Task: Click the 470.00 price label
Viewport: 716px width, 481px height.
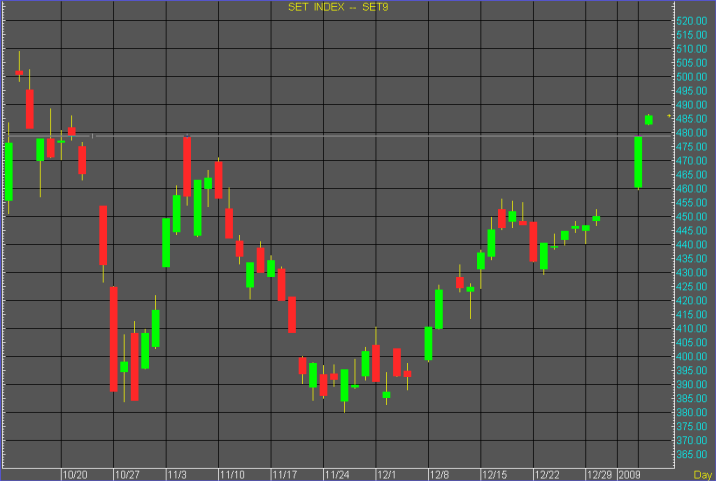Action: [x=692, y=161]
